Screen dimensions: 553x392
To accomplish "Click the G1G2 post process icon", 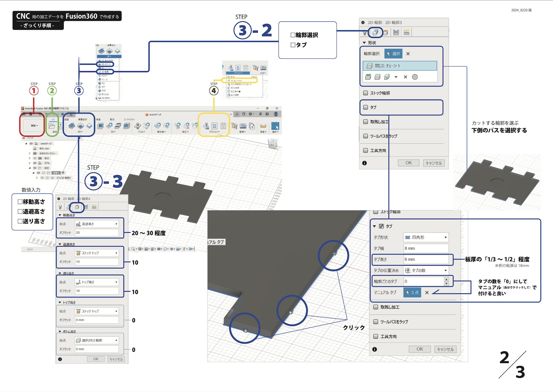I will tap(215, 125).
